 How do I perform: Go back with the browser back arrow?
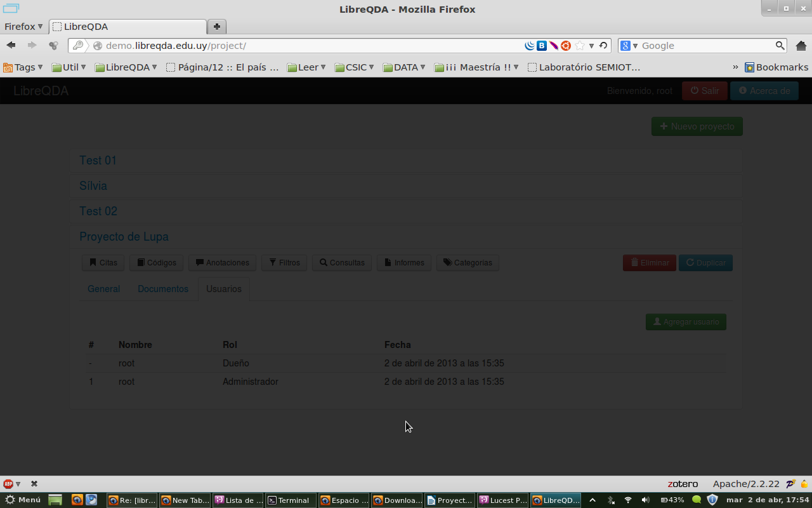pyautogui.click(x=11, y=45)
